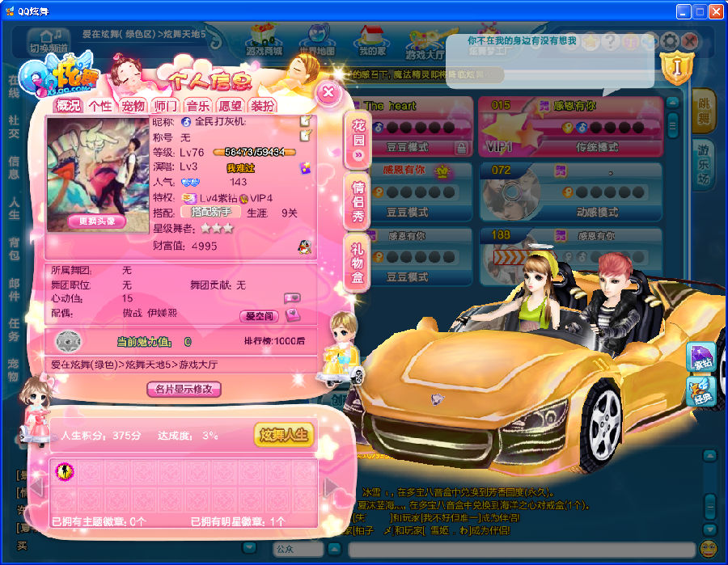Click the 排行榜:1000后 ranking text

point(274,341)
